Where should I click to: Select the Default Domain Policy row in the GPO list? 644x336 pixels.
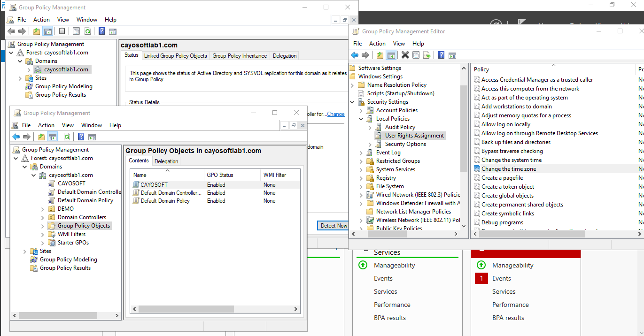point(165,201)
